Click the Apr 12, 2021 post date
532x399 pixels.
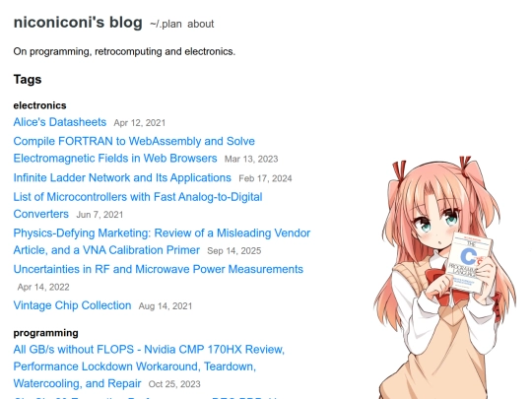pos(140,123)
